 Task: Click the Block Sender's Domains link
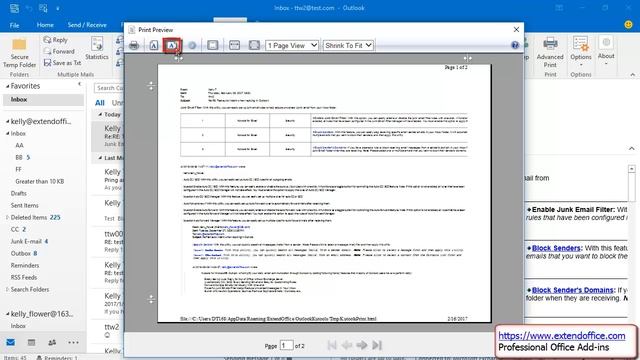point(572,290)
